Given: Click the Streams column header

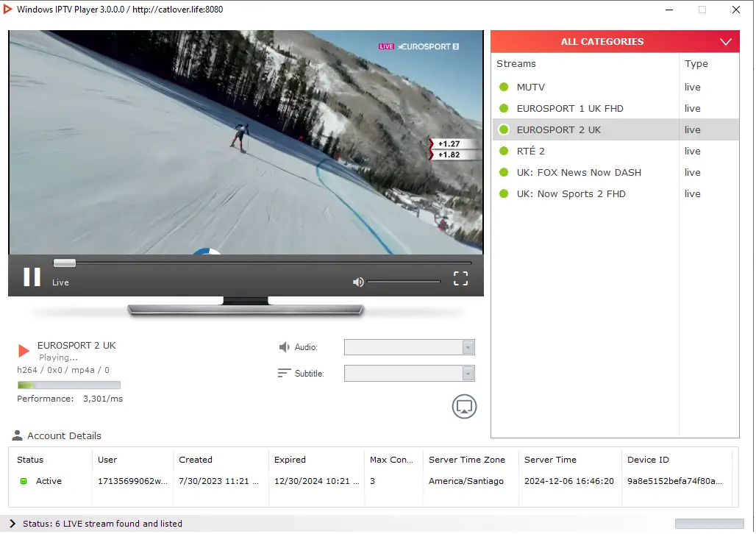Looking at the screenshot, I should click(x=516, y=64).
